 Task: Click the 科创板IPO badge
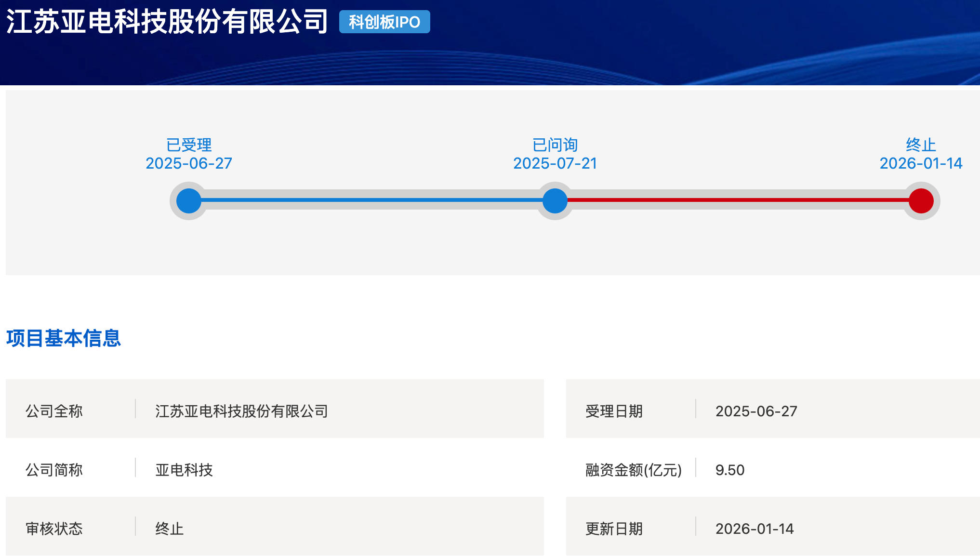point(384,22)
